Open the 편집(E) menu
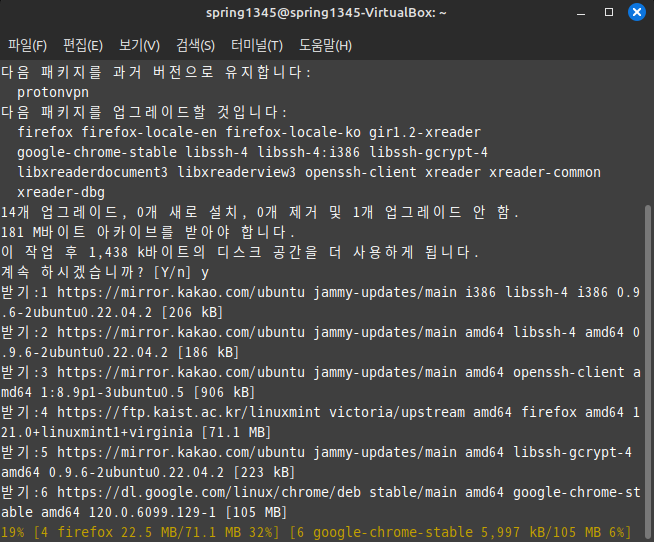The height and width of the screenshot is (542, 654). [83, 45]
